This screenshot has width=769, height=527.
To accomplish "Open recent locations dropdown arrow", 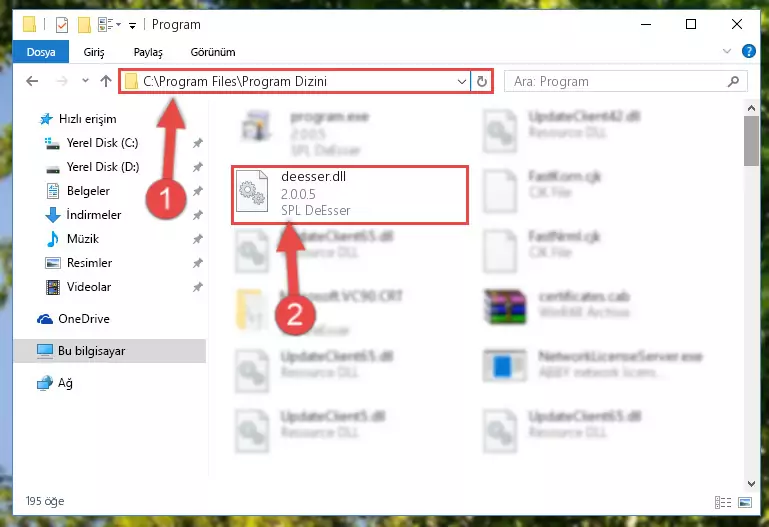I will coord(85,81).
